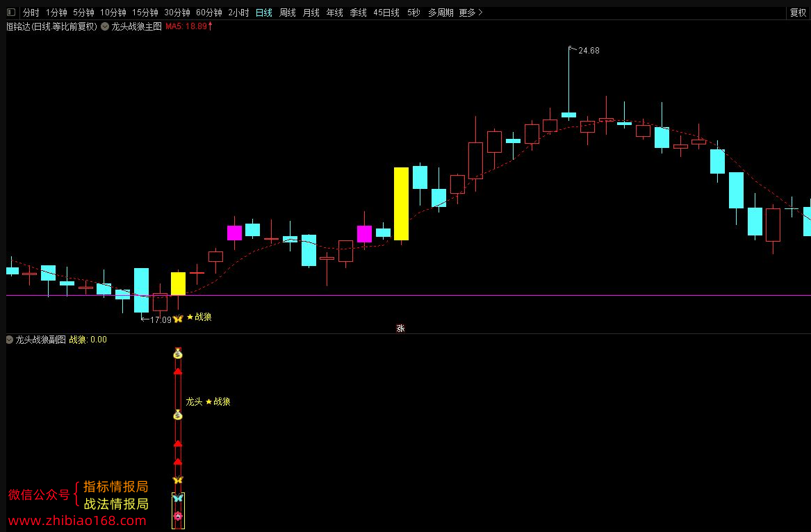The image size is (811, 532).
Task: Toggle the side panel icon beside 分时
Action: pos(11,12)
